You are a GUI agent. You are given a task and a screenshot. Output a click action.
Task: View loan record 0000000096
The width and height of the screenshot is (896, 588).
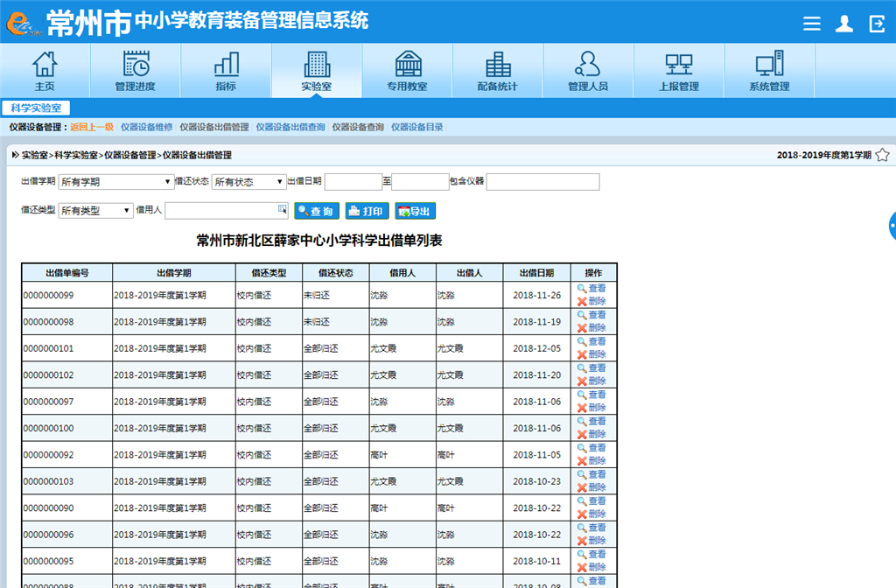592,528
